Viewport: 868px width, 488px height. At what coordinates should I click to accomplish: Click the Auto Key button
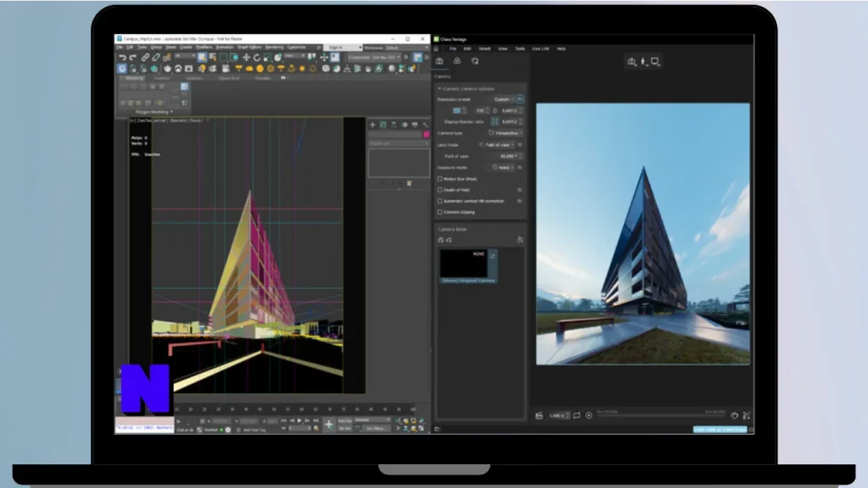point(344,420)
